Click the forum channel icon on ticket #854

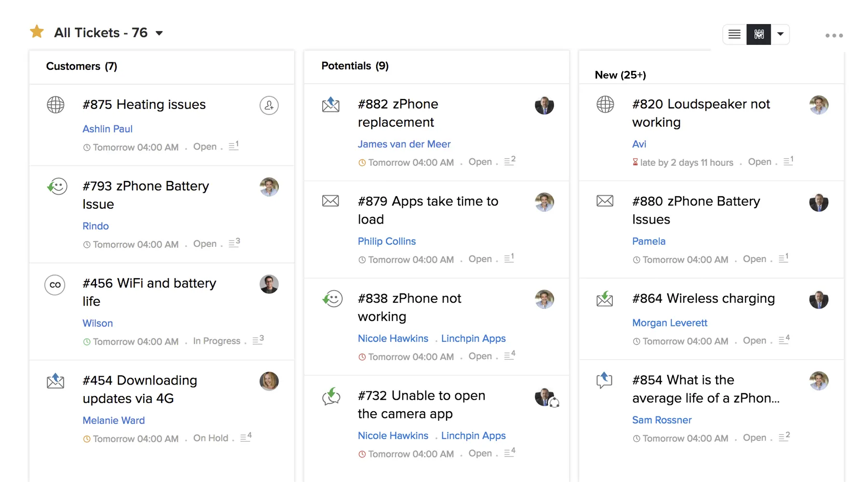[604, 380]
